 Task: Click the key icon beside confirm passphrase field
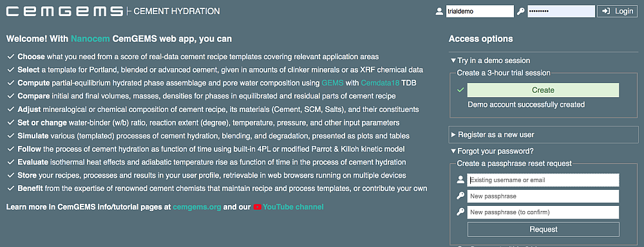[x=460, y=212]
